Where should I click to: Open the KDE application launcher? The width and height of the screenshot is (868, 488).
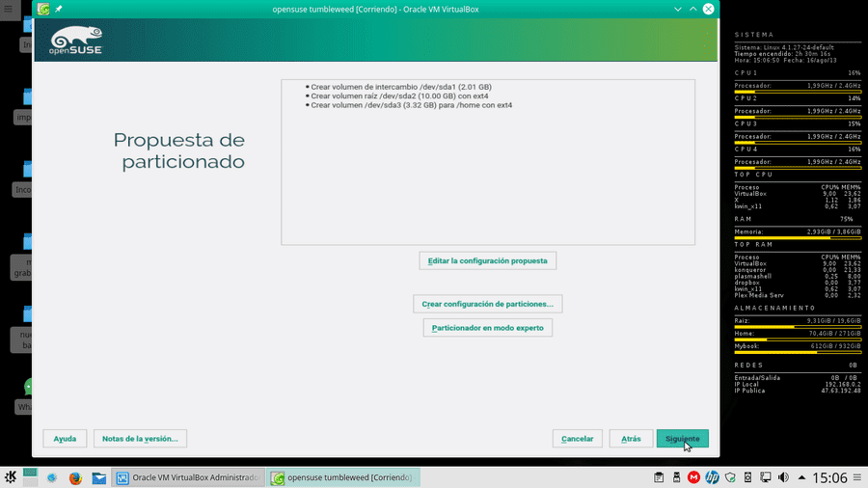(10, 477)
